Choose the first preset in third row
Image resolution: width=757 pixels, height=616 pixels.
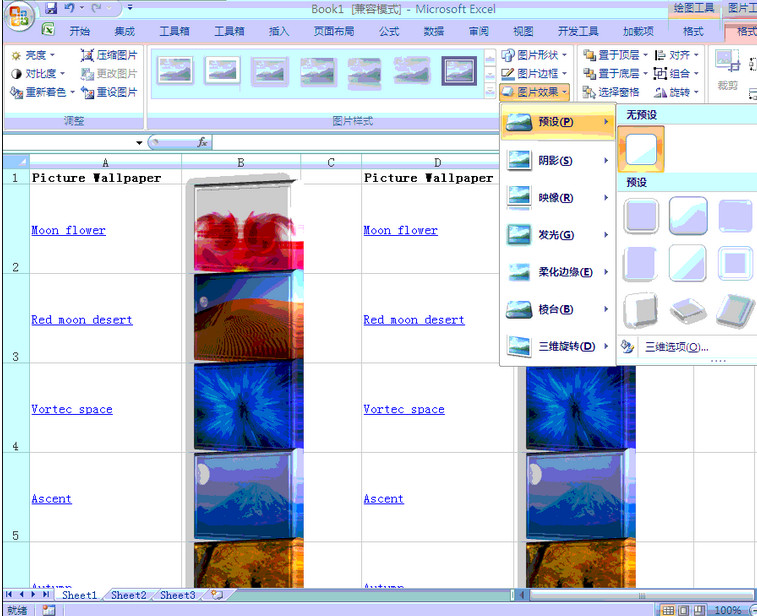(640, 310)
